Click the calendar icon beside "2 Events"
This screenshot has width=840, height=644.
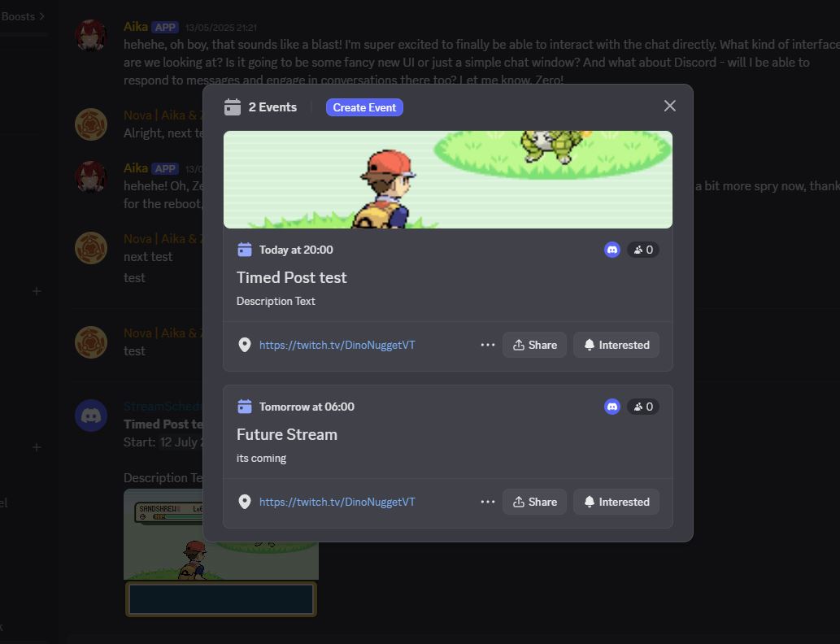pos(234,107)
